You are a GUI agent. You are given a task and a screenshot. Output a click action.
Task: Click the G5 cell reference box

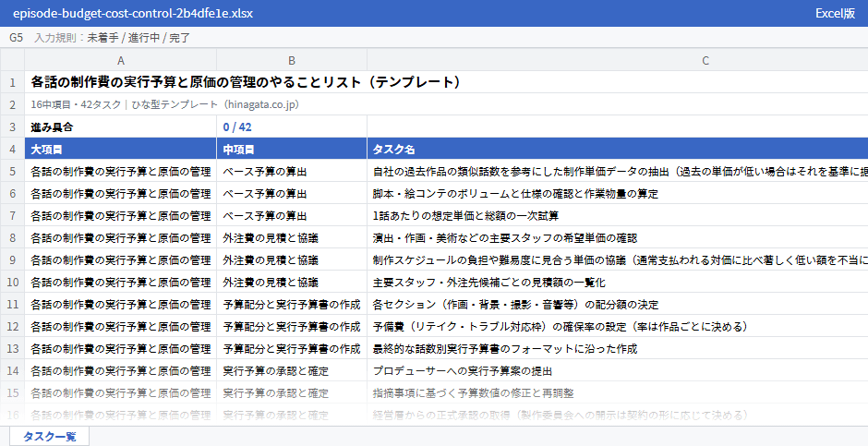point(16,38)
